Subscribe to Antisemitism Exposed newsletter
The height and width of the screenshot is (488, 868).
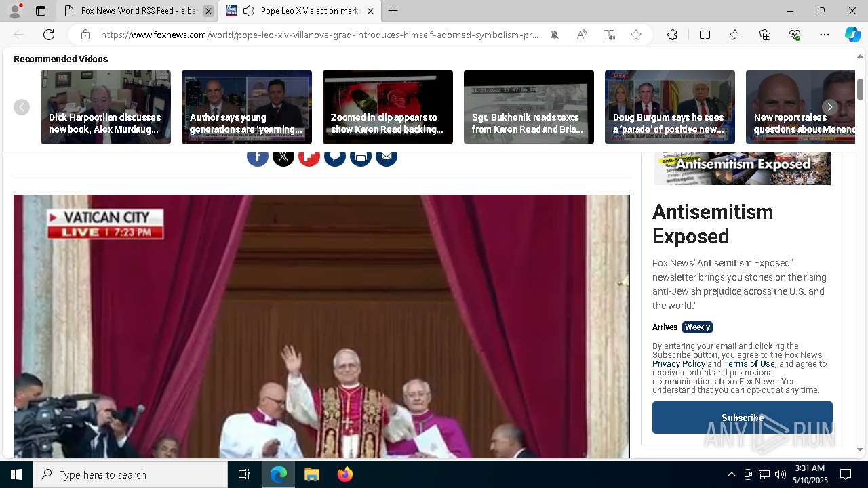(743, 418)
